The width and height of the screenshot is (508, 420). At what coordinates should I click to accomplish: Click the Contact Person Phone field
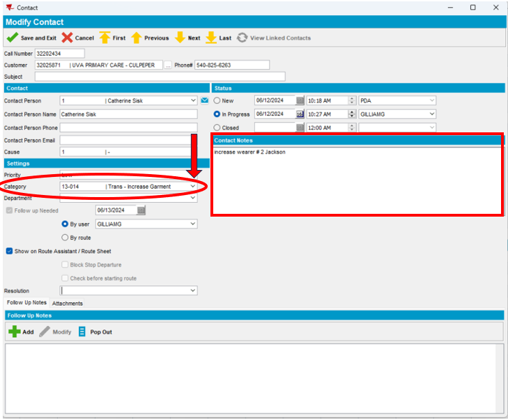coord(129,127)
